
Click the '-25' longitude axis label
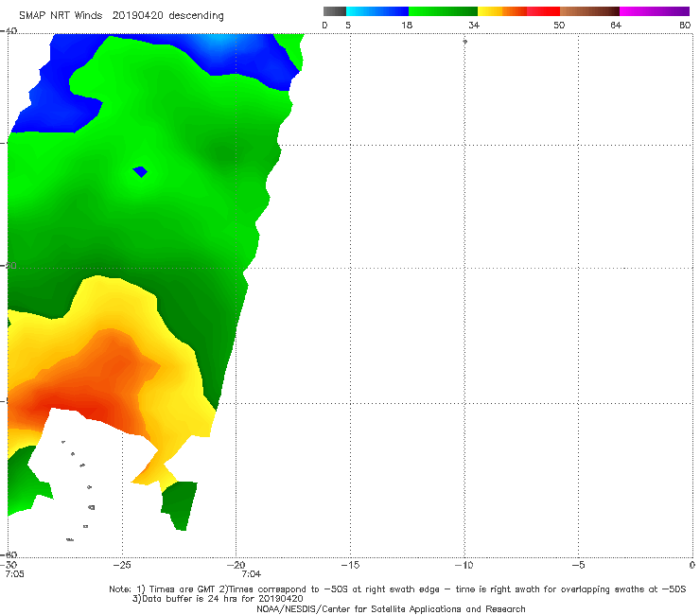(122, 565)
